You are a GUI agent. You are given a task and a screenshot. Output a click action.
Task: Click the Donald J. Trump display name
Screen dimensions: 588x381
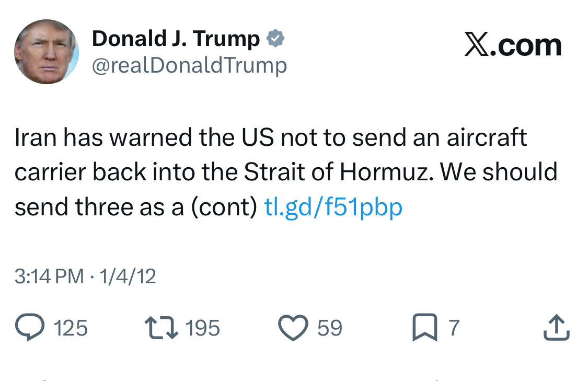click(x=176, y=39)
